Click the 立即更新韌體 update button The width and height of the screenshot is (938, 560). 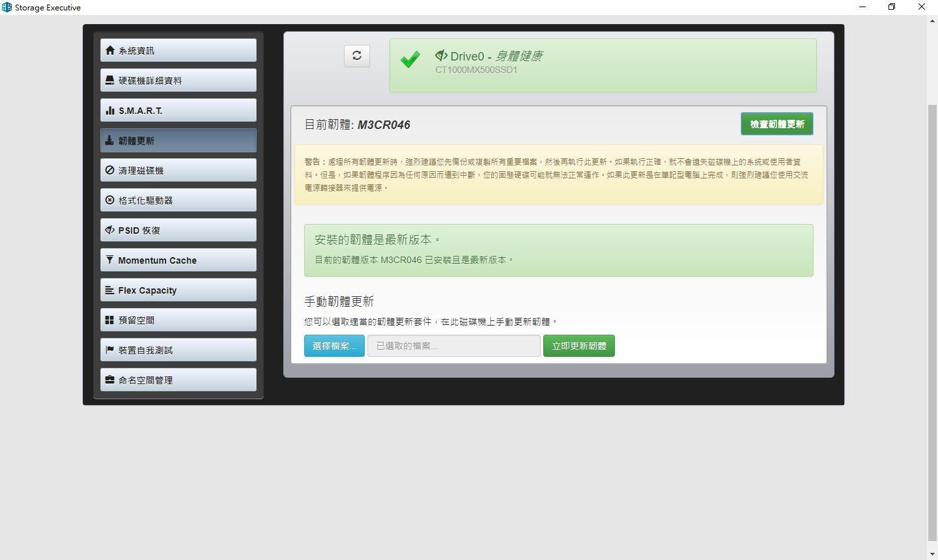tap(578, 345)
